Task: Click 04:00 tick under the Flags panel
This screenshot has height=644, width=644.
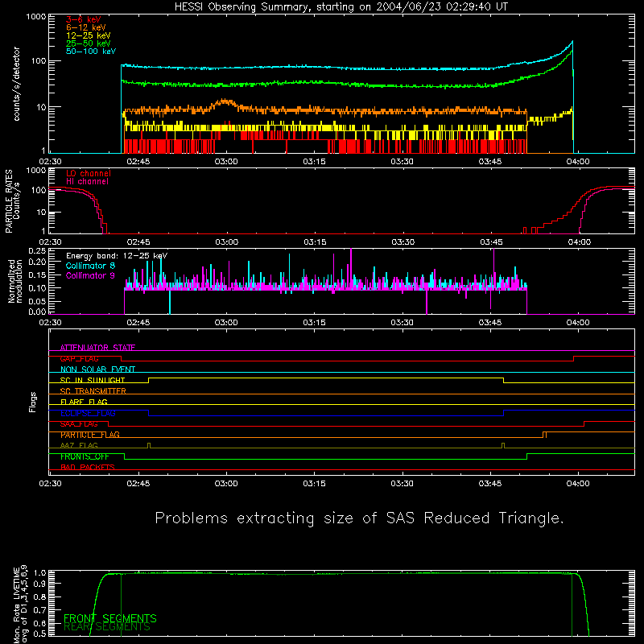Action: [x=578, y=484]
